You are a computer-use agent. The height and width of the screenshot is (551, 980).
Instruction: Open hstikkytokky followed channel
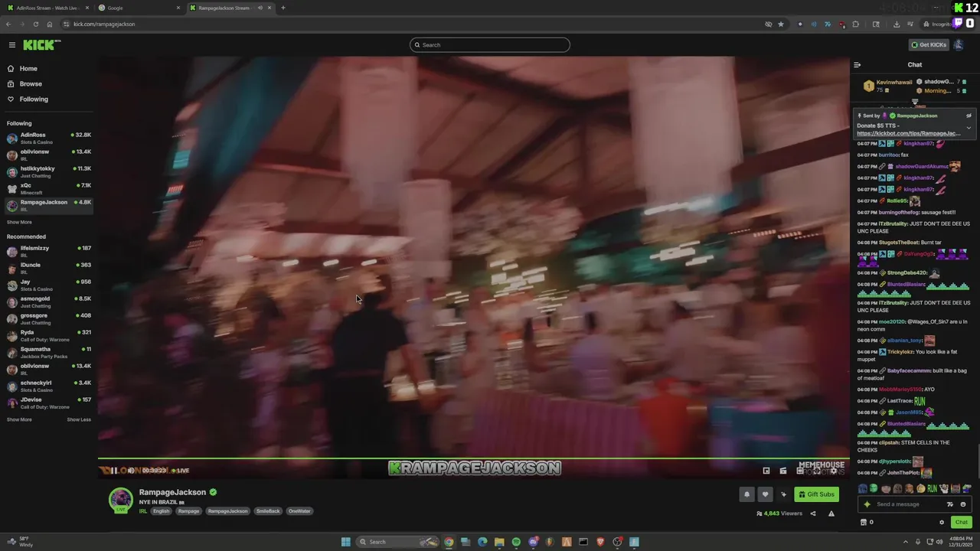(49, 171)
